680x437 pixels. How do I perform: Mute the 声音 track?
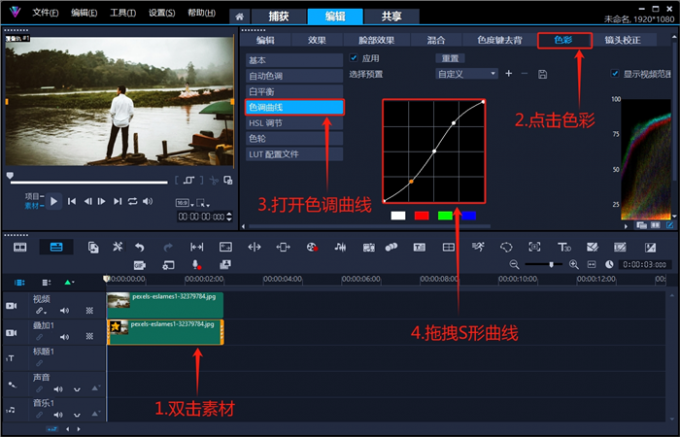click(58, 389)
